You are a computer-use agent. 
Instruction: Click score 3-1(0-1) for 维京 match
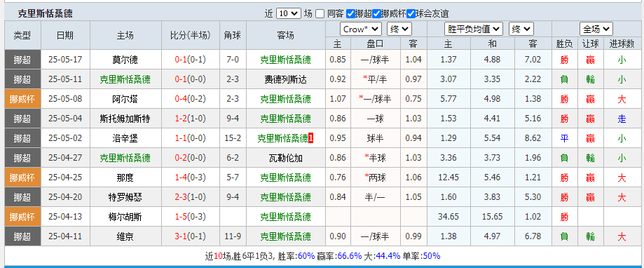pyautogui.click(x=190, y=236)
